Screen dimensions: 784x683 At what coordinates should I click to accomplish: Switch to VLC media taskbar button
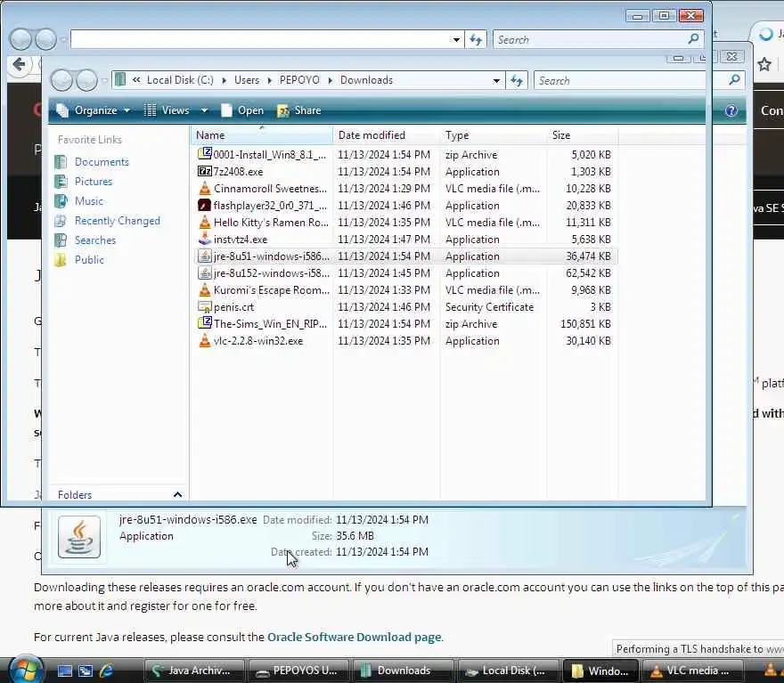(691, 671)
